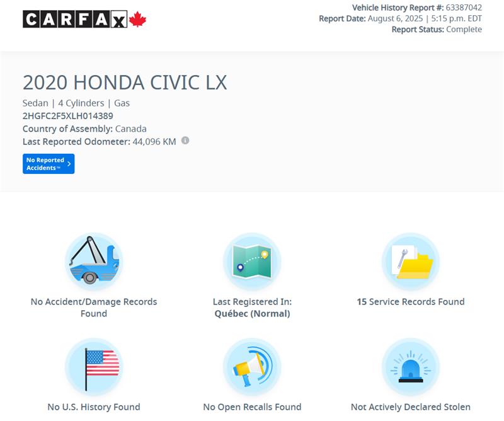Select the No U.S. History Found text

pos(94,407)
